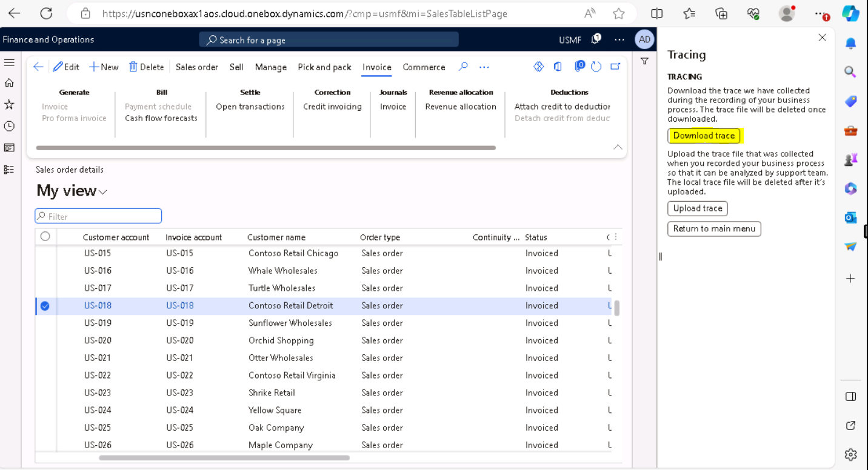Open the Manage tab

click(270, 67)
